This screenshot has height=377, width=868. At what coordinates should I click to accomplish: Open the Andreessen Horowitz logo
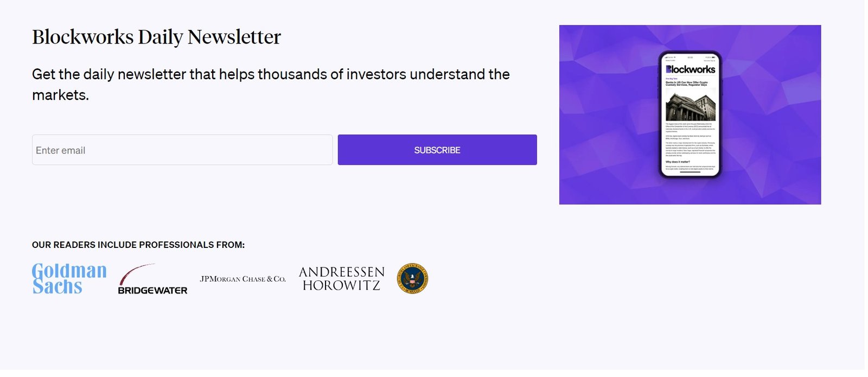pyautogui.click(x=341, y=279)
